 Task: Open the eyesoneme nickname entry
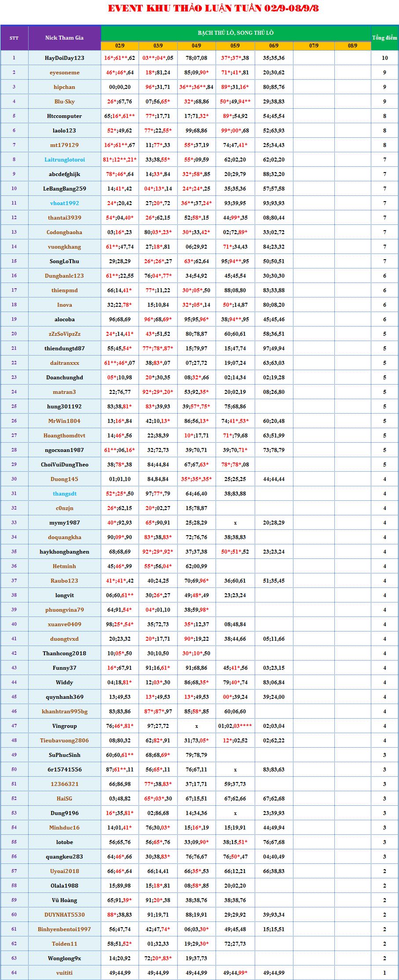click(x=64, y=73)
